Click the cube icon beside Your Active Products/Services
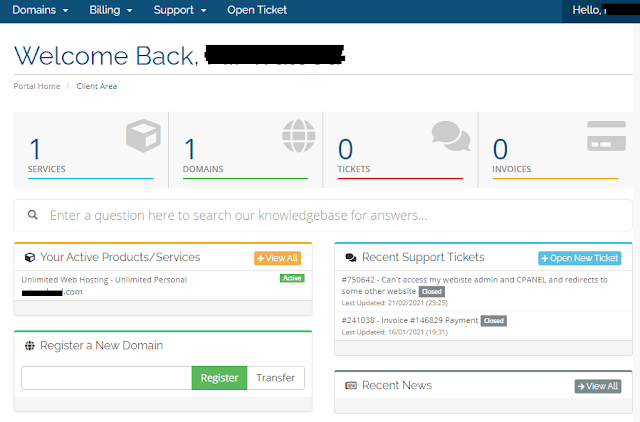Image resolution: width=640 pixels, height=422 pixels. click(29, 258)
